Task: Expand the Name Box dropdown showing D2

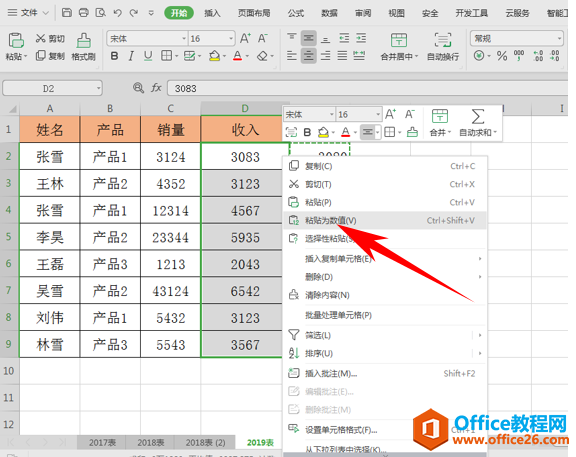Action: [x=98, y=88]
